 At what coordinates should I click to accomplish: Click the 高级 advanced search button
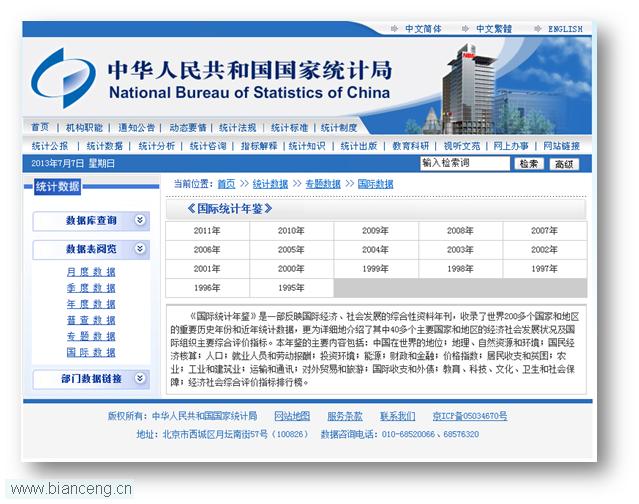tap(564, 164)
